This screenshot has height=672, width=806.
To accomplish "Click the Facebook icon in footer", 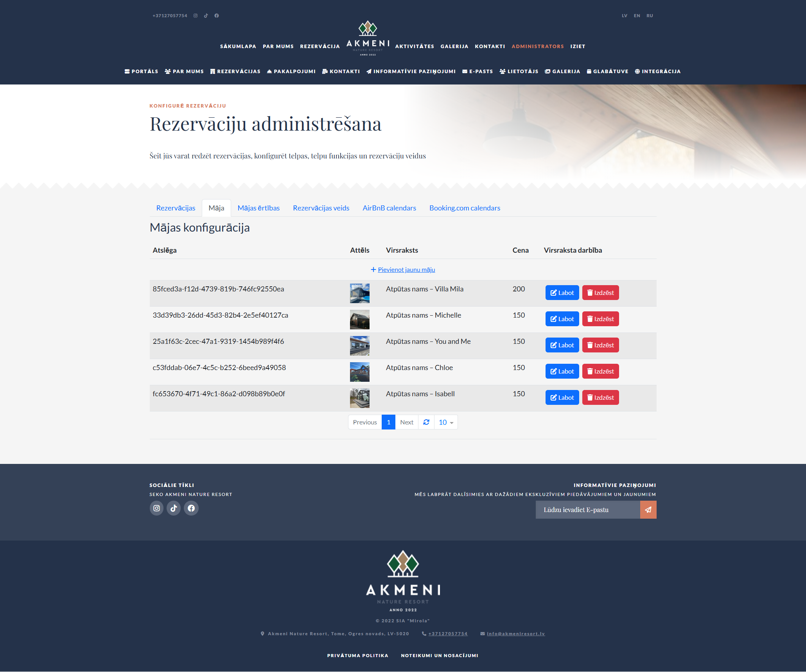I will pyautogui.click(x=191, y=508).
